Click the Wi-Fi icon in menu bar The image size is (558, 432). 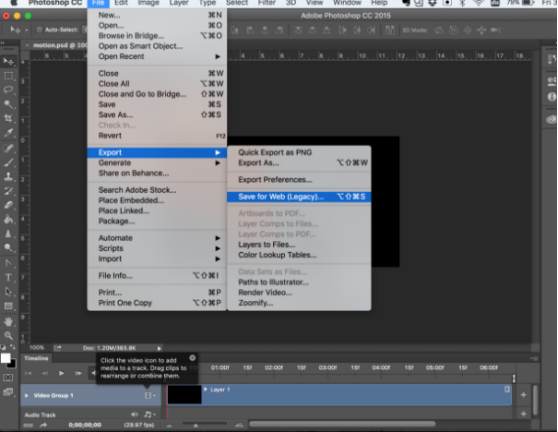click(x=480, y=3)
